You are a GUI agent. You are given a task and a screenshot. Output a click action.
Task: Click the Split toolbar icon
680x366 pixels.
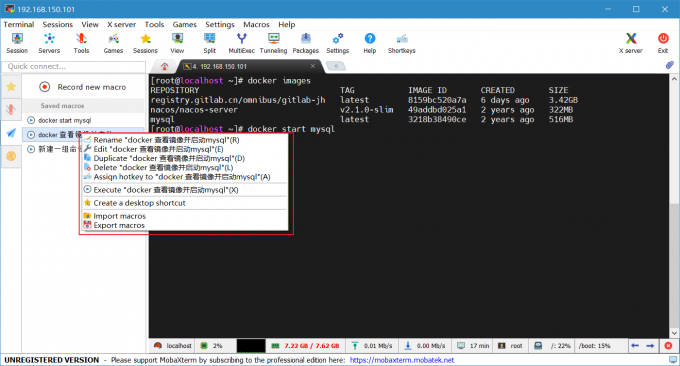pyautogui.click(x=209, y=43)
